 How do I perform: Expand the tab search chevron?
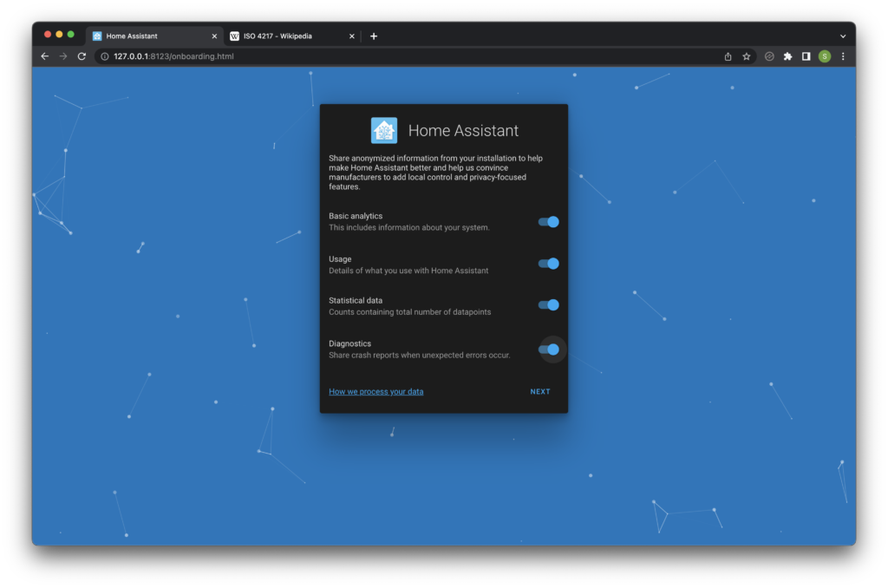tap(843, 36)
